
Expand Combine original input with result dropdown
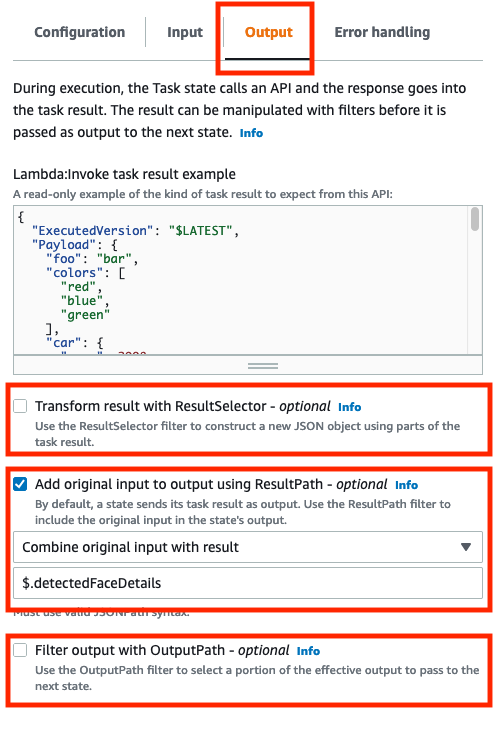(x=248, y=547)
